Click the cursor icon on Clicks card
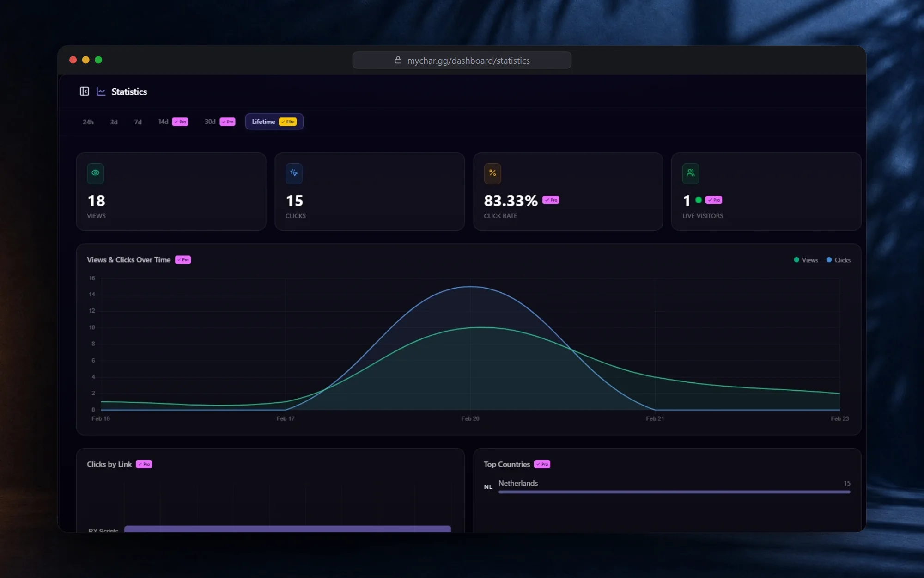Viewport: 924px width, 578px height. 294,173
